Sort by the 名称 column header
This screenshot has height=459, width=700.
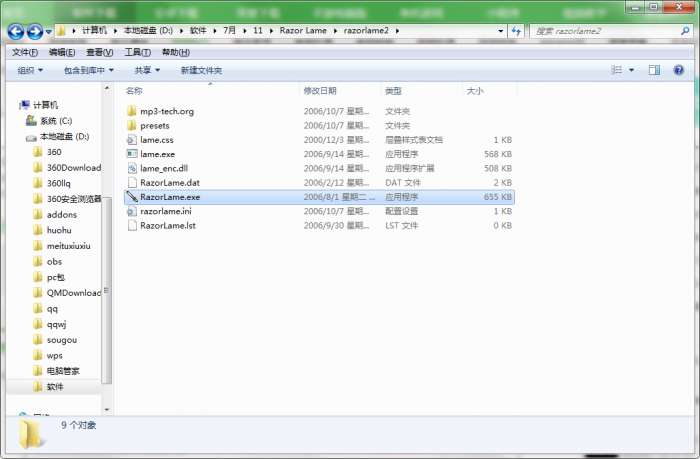(x=134, y=91)
